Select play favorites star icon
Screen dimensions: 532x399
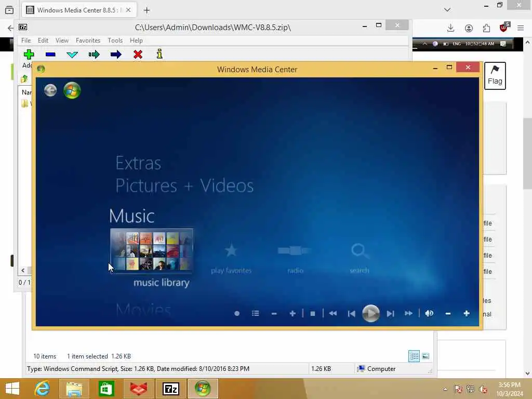click(231, 251)
